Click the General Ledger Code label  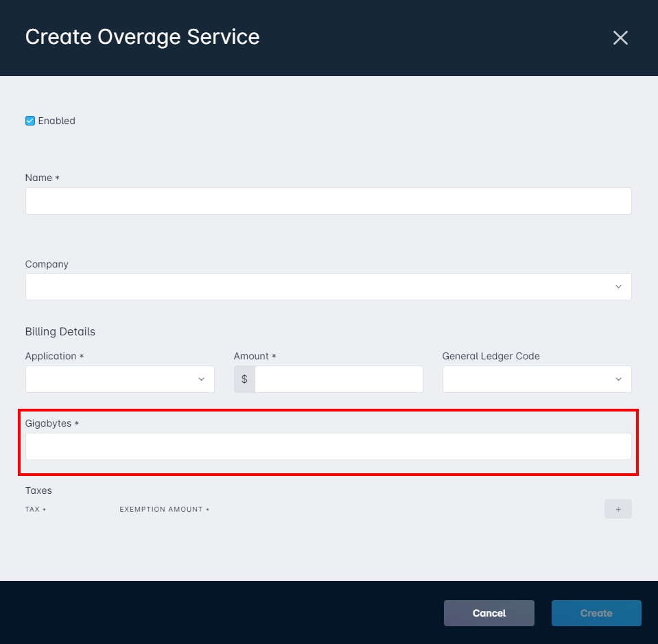tap(491, 356)
